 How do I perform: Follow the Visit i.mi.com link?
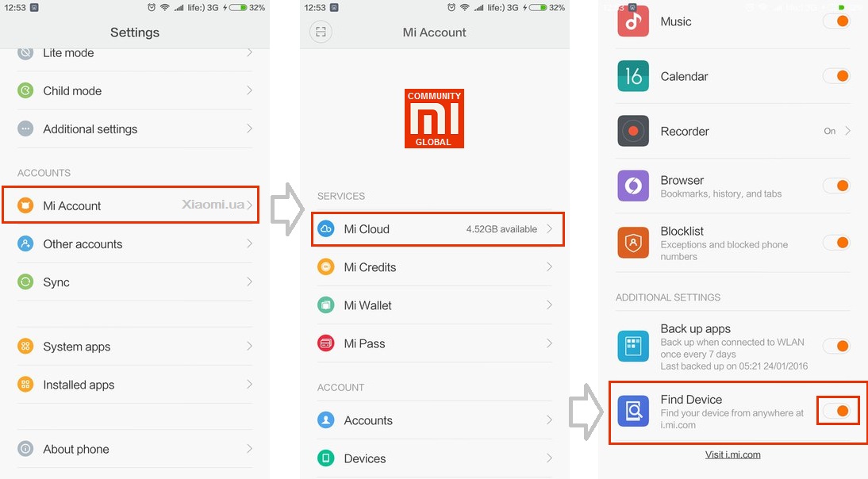(732, 454)
